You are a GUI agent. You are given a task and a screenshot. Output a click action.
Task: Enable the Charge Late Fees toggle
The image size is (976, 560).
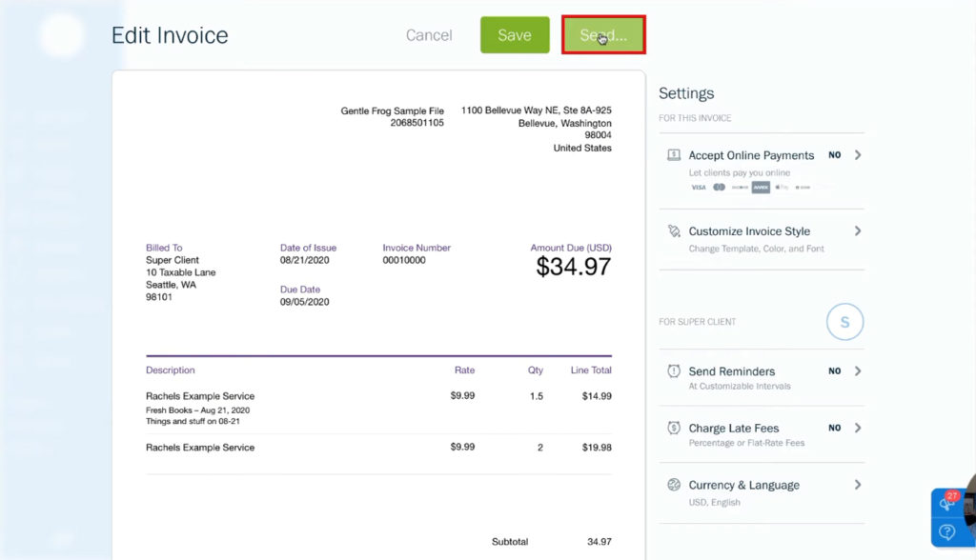pos(835,428)
